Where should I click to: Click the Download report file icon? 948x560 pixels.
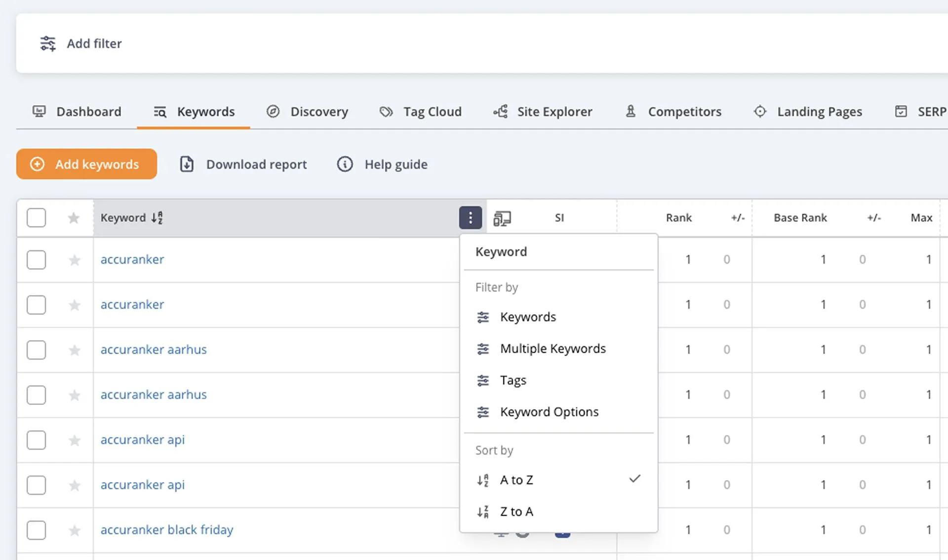click(187, 164)
